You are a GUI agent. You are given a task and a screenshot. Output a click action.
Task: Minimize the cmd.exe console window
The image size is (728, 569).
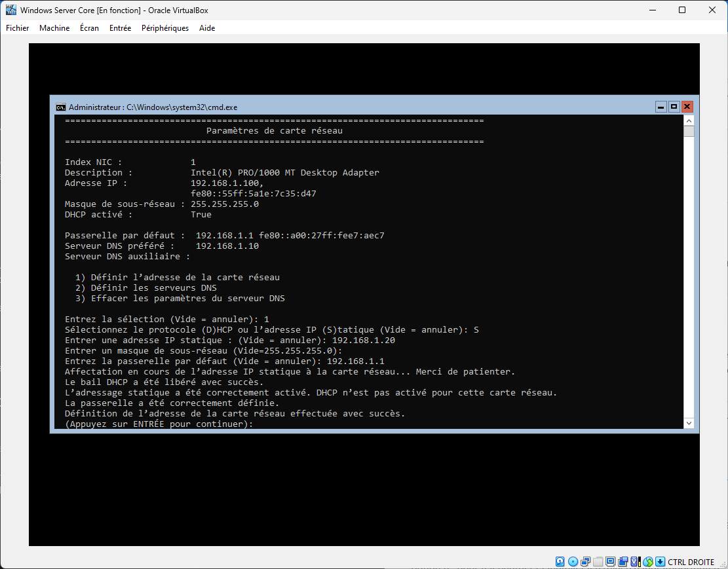[661, 107]
